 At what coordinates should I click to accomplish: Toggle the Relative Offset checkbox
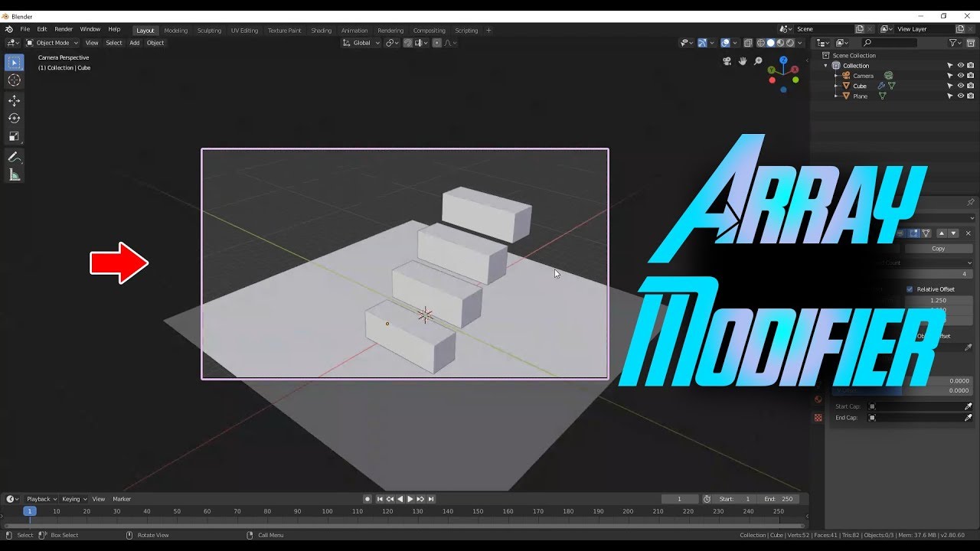click(x=910, y=289)
